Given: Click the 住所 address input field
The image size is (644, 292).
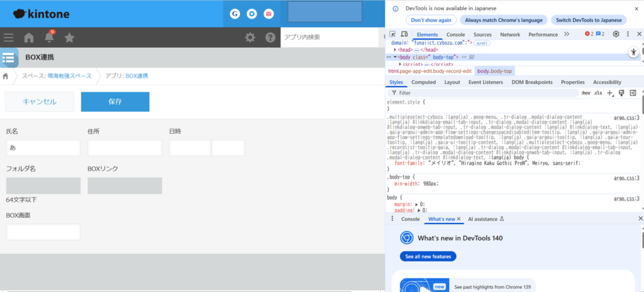Looking at the screenshot, I should pos(125,148).
